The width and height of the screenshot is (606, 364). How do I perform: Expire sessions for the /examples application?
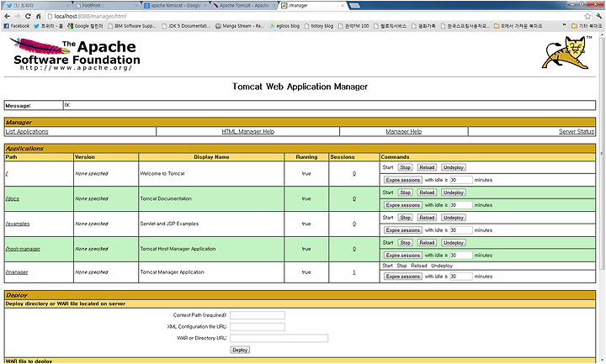tap(402, 230)
